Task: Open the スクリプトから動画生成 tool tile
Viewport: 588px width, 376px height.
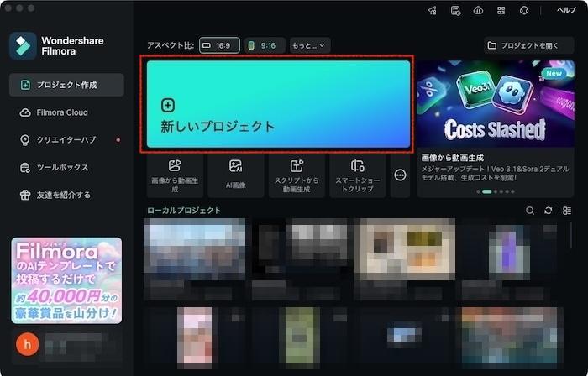Action: pos(297,175)
